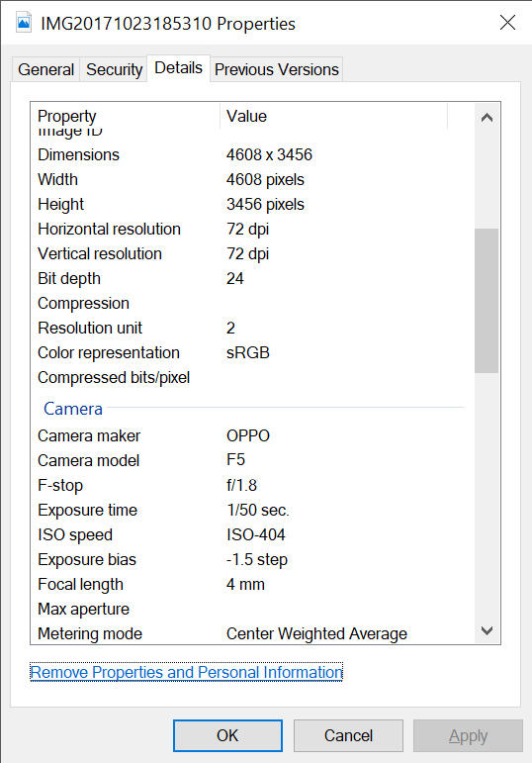Viewport: 532px width, 763px height.
Task: Click the image file icon in title bar
Action: [24, 23]
